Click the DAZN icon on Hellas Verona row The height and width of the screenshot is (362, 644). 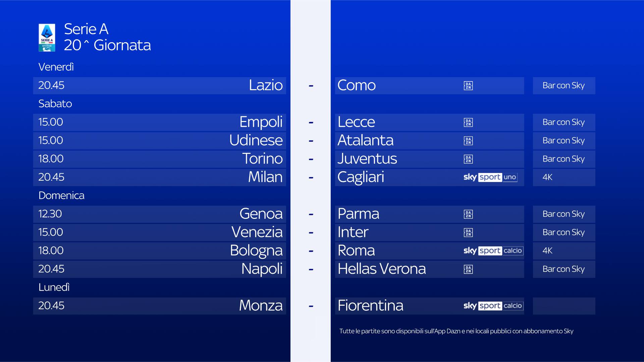pyautogui.click(x=468, y=269)
